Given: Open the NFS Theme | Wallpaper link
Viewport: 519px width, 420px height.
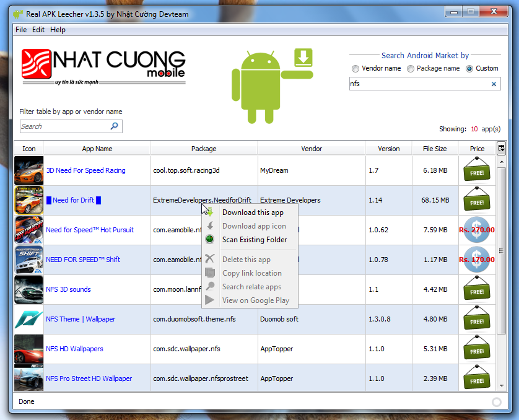Looking at the screenshot, I should [x=81, y=320].
